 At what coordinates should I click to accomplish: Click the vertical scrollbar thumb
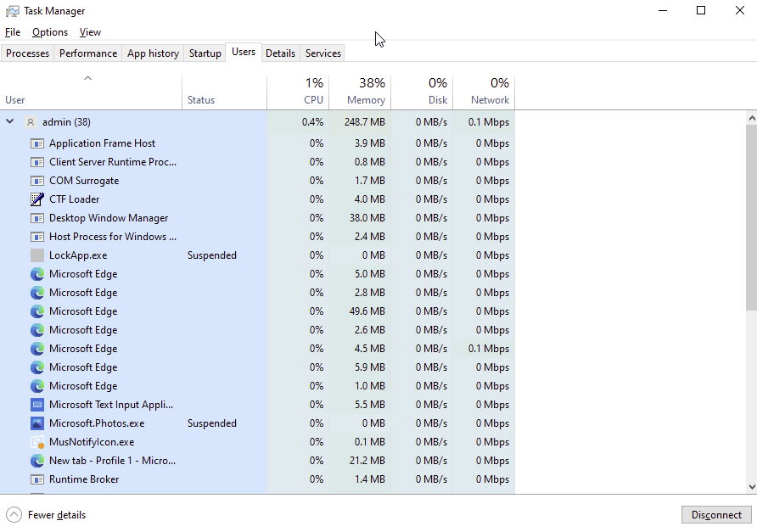coord(752,217)
